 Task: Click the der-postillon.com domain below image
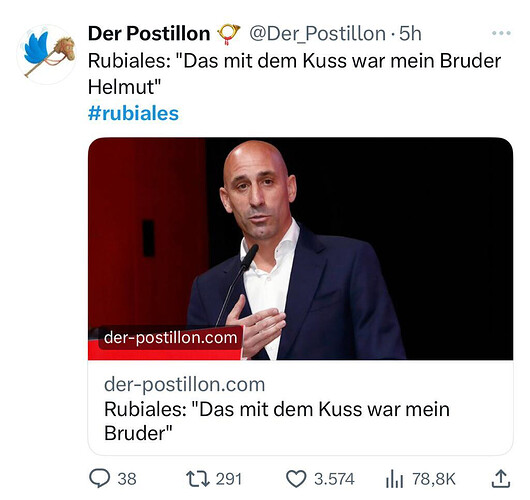click(185, 384)
